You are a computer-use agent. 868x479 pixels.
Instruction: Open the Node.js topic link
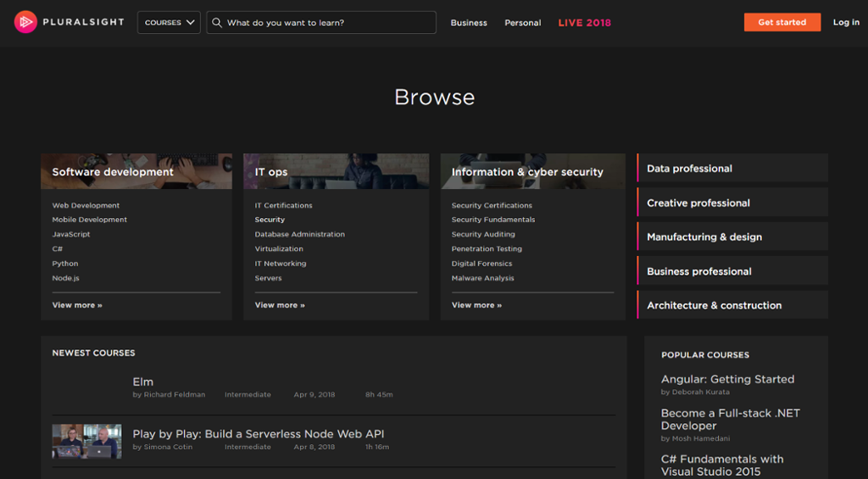(x=66, y=278)
